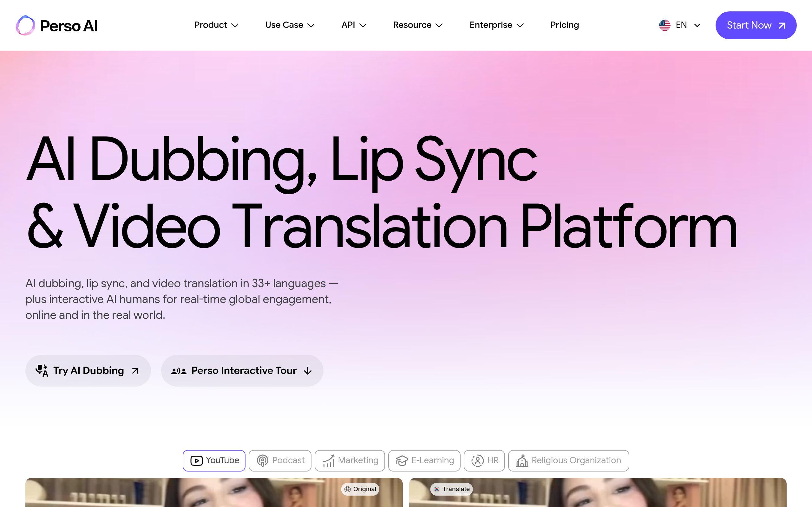This screenshot has width=812, height=507.
Task: Go to the Pricing page
Action: (564, 25)
